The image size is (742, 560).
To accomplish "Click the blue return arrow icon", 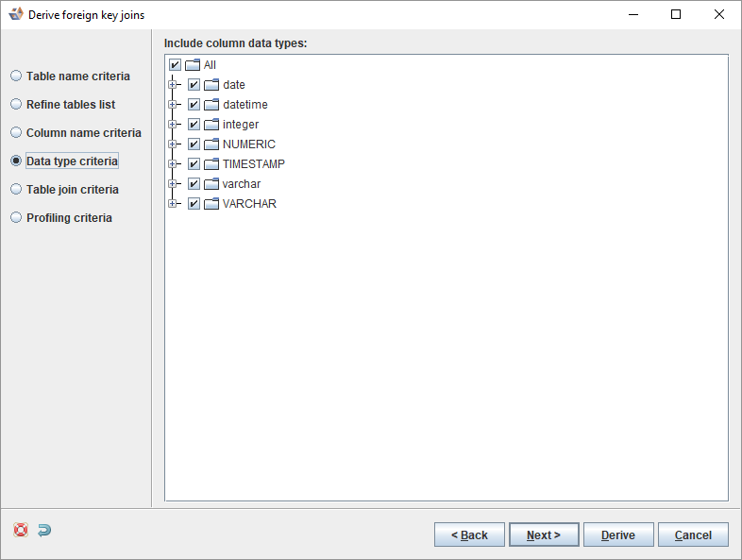I will pyautogui.click(x=44, y=530).
